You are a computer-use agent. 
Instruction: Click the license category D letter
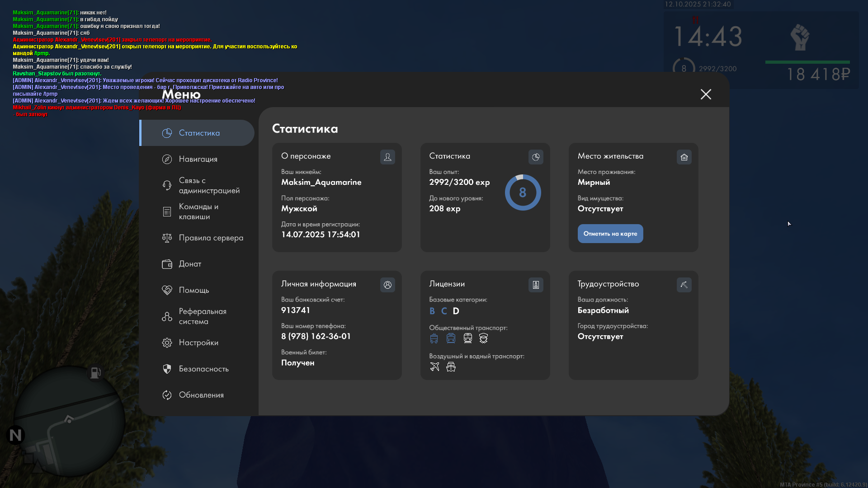[456, 311]
